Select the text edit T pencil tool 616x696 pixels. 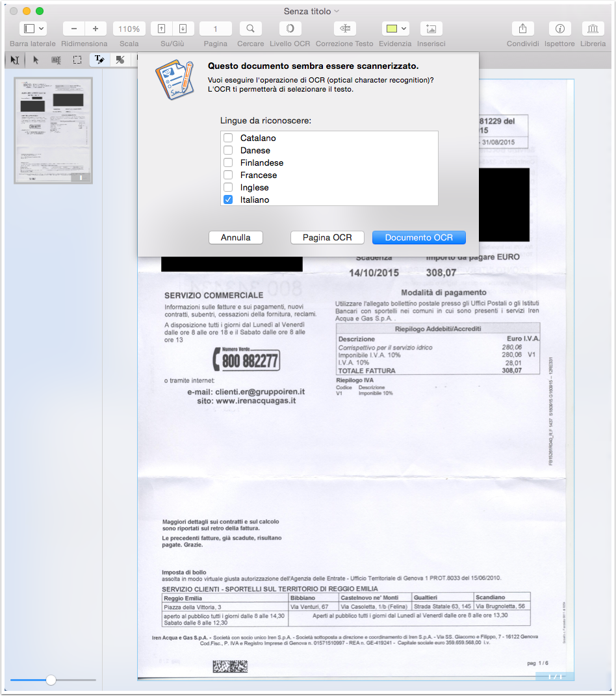pos(99,60)
